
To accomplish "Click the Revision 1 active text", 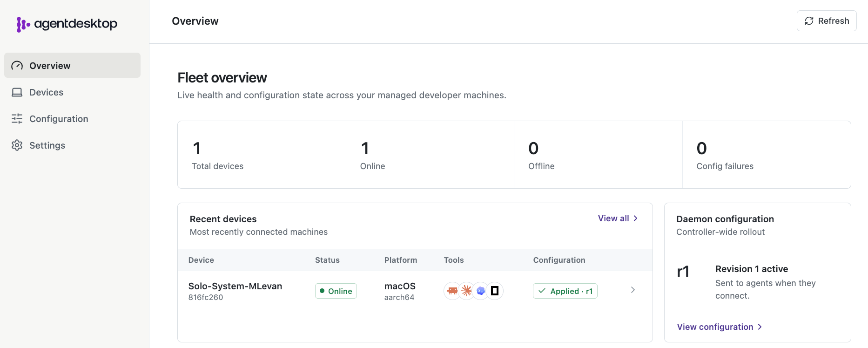I will point(752,269).
